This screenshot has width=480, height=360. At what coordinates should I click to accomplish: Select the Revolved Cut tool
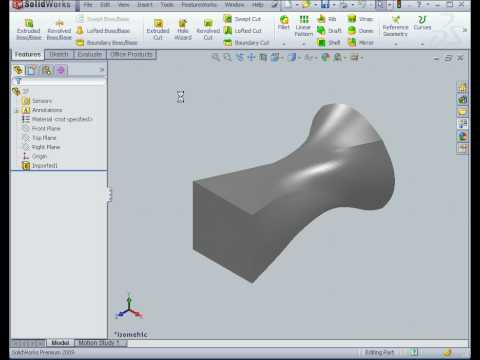click(x=208, y=29)
